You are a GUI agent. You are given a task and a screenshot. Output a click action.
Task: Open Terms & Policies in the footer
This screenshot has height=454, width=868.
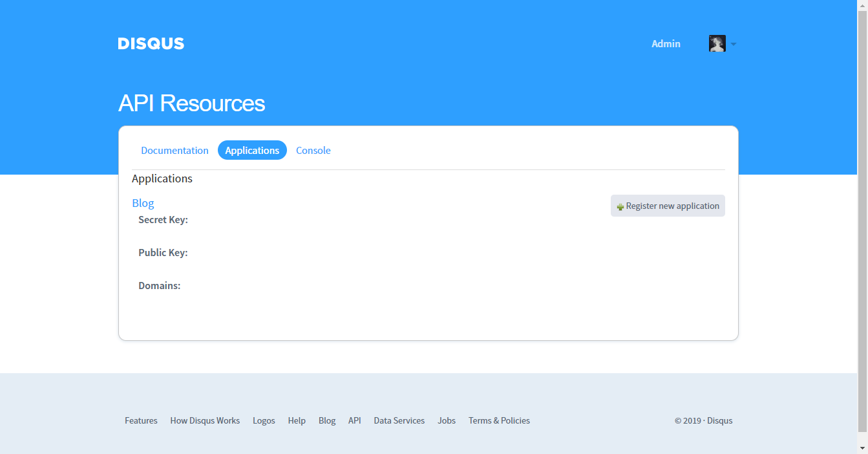[x=499, y=420]
